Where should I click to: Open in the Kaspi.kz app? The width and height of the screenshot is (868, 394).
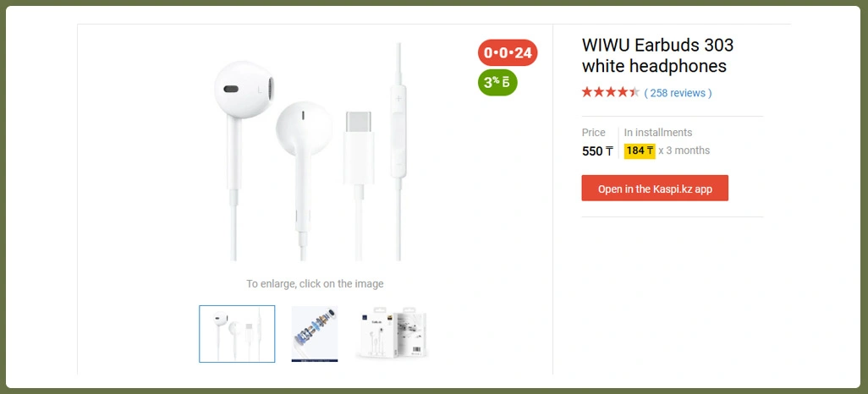tap(655, 189)
